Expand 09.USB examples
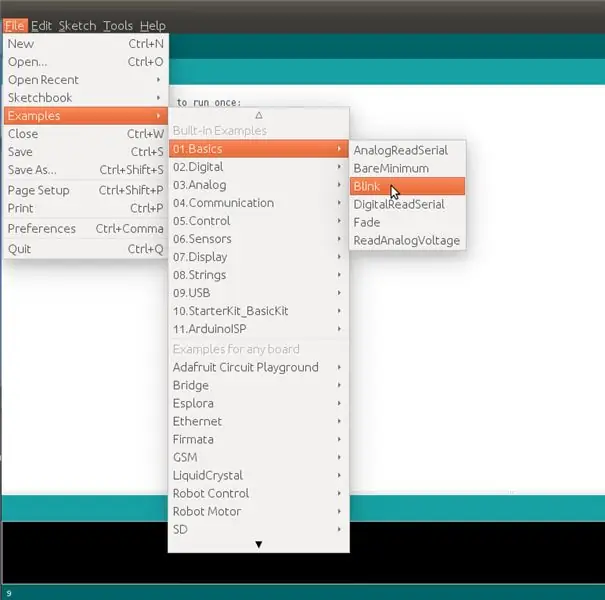Image resolution: width=605 pixels, height=600 pixels. 259,293
